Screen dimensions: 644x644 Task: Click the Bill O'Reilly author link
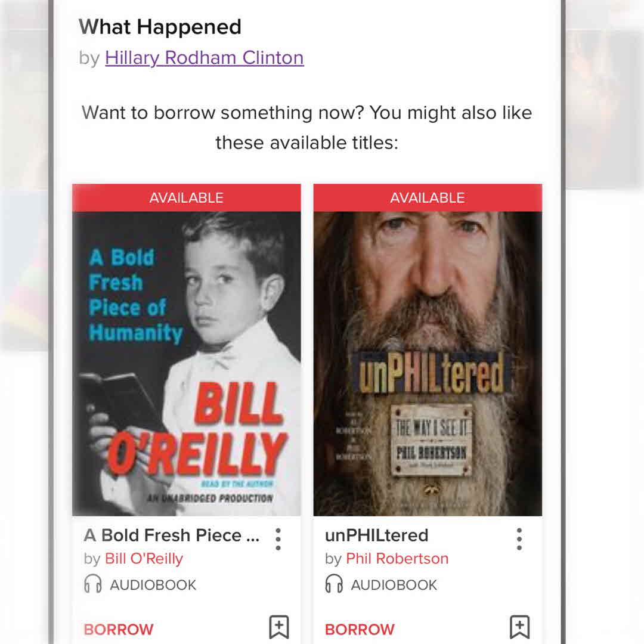(144, 559)
